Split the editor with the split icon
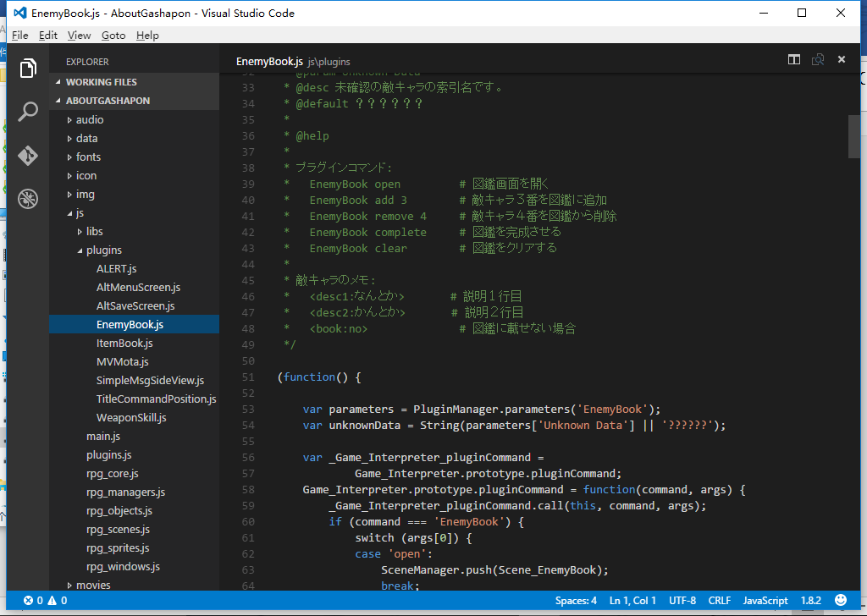The image size is (867, 616). point(794,60)
